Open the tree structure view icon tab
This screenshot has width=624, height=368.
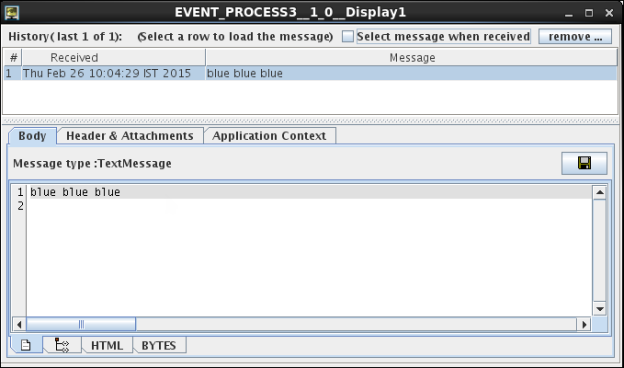click(x=62, y=345)
